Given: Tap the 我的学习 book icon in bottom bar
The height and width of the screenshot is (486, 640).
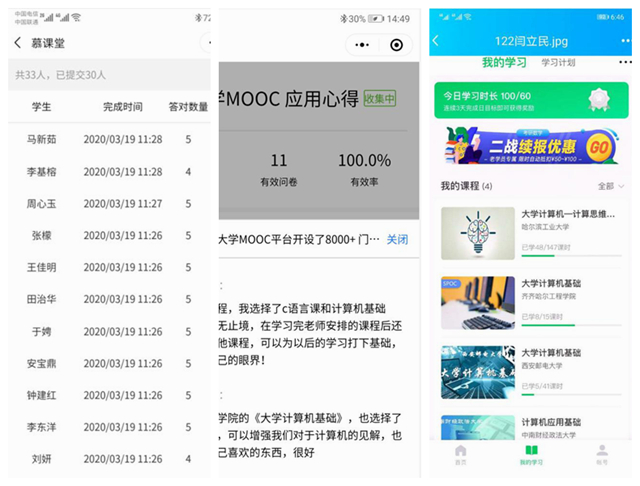Looking at the screenshot, I should [531, 455].
